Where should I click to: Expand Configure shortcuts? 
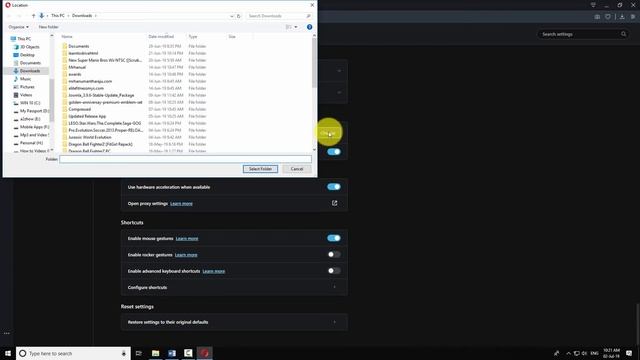coord(234,287)
